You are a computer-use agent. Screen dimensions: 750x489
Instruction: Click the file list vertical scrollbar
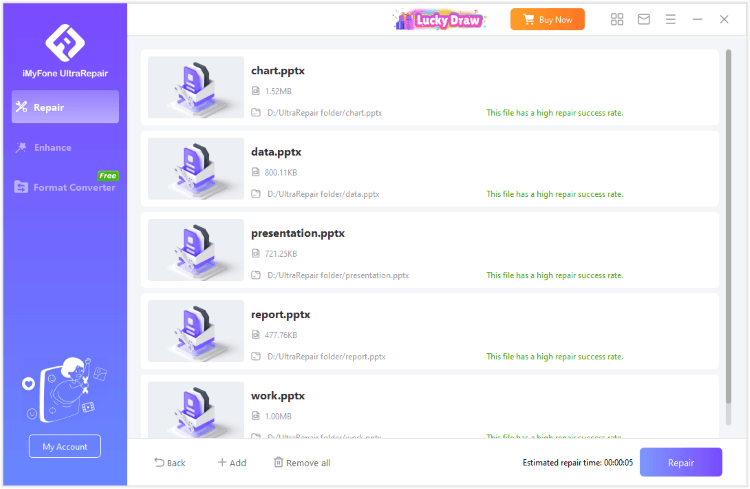728,226
